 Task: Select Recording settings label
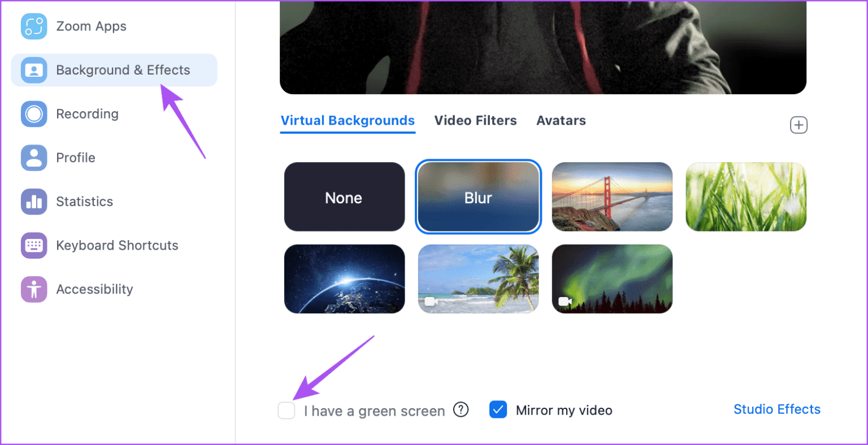point(87,114)
